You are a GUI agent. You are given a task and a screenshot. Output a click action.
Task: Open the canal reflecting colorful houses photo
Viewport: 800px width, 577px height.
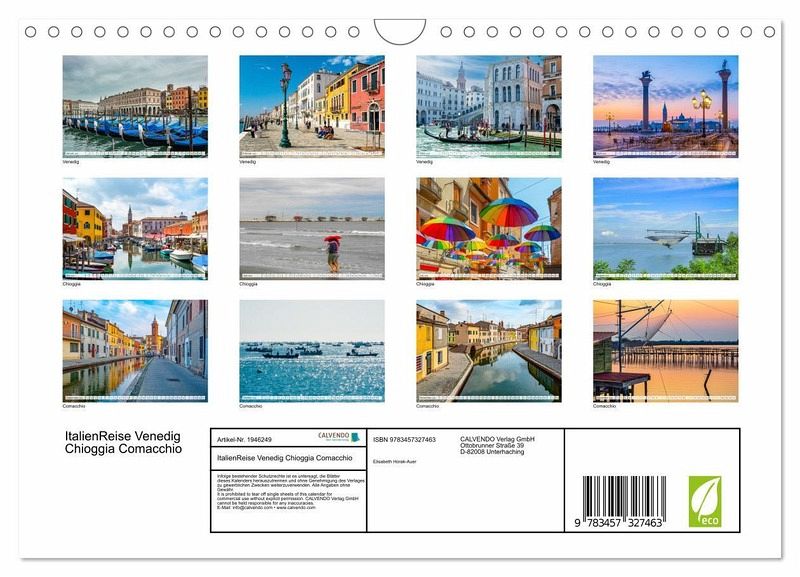coord(488,350)
